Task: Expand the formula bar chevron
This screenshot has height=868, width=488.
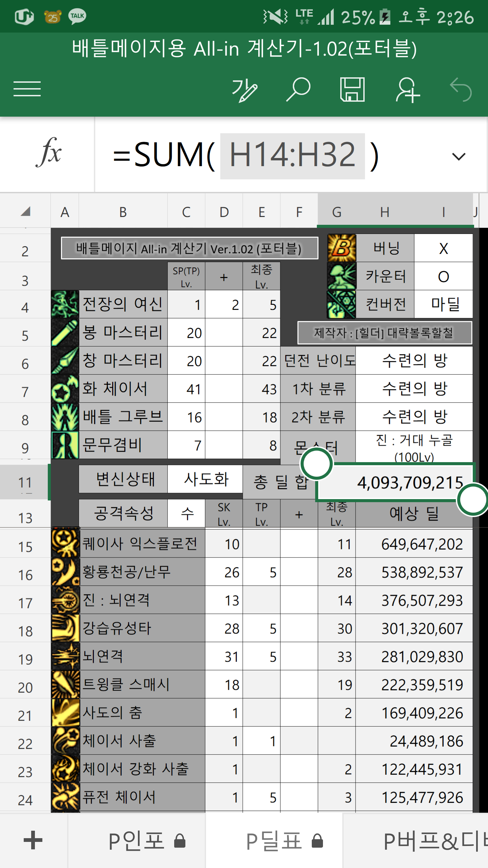Action: click(459, 156)
